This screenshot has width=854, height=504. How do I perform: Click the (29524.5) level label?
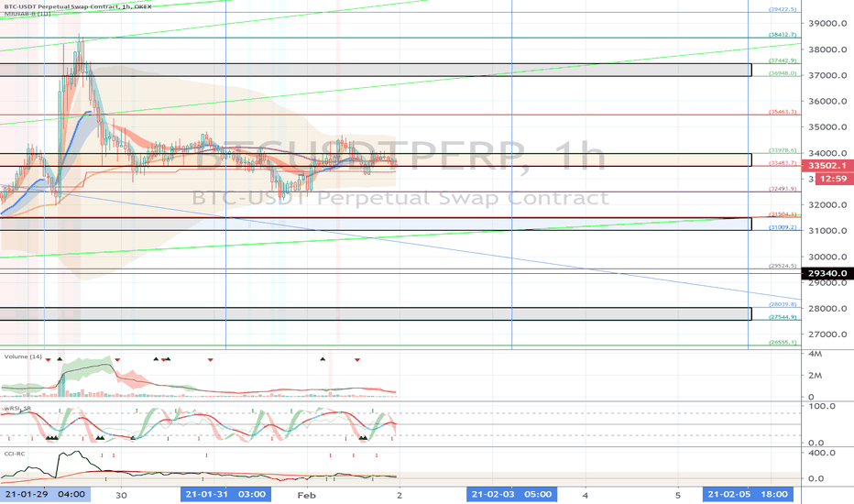pos(783,266)
